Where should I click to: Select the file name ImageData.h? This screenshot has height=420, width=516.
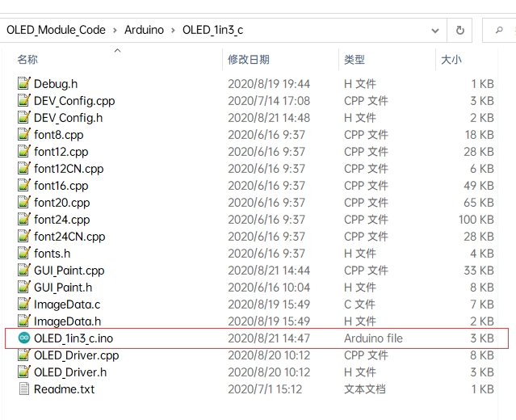(68, 321)
